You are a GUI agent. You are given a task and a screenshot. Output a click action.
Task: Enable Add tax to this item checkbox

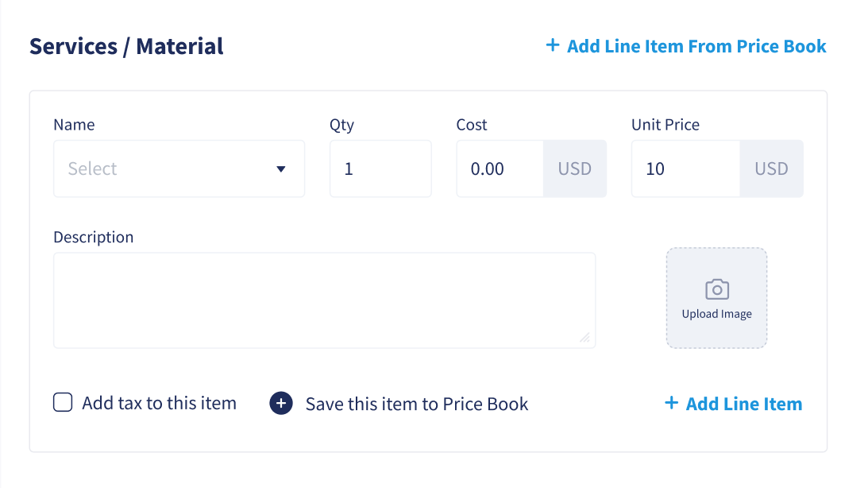click(x=63, y=402)
